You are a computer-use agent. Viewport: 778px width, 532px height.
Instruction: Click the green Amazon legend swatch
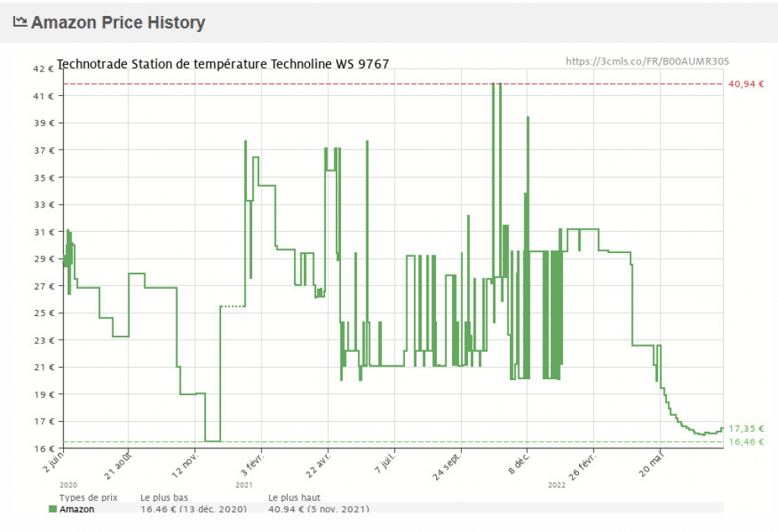tap(52, 509)
